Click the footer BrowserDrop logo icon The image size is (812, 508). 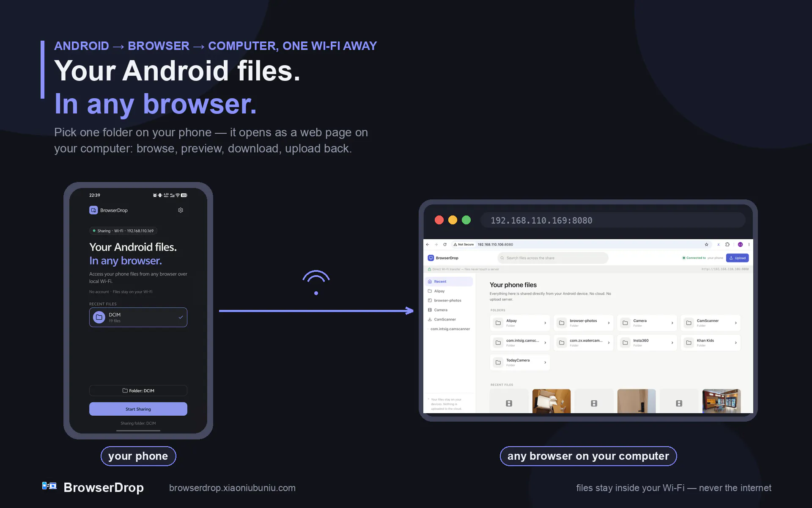point(49,486)
